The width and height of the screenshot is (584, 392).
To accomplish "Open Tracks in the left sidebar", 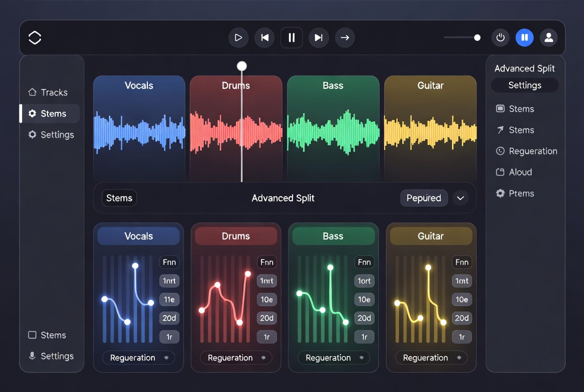I will 48,92.
